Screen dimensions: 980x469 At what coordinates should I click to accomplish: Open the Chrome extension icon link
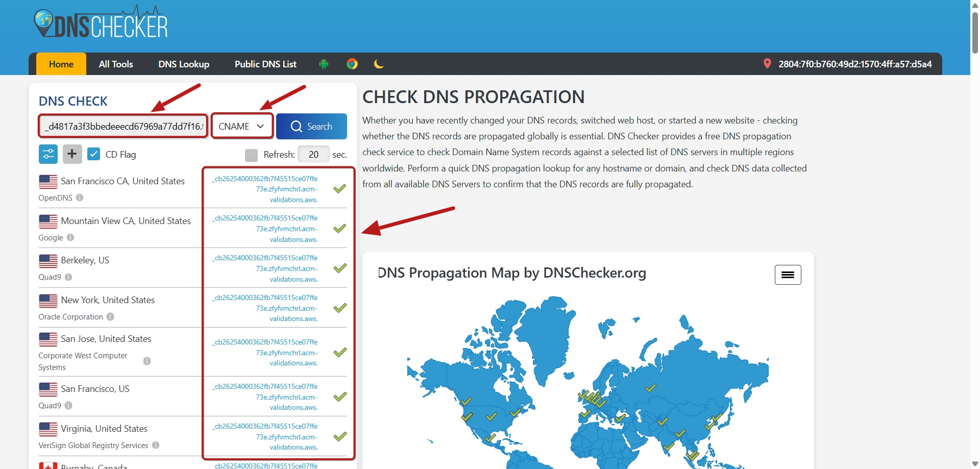click(x=352, y=64)
